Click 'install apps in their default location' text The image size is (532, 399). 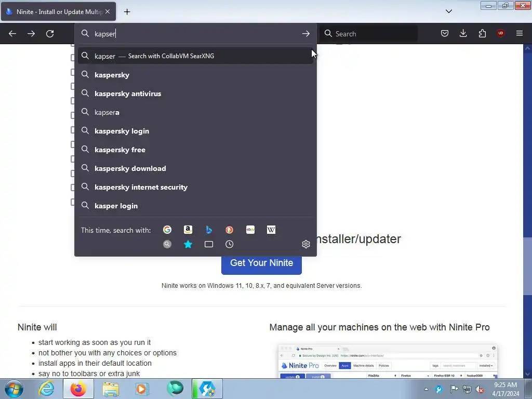[95, 363]
